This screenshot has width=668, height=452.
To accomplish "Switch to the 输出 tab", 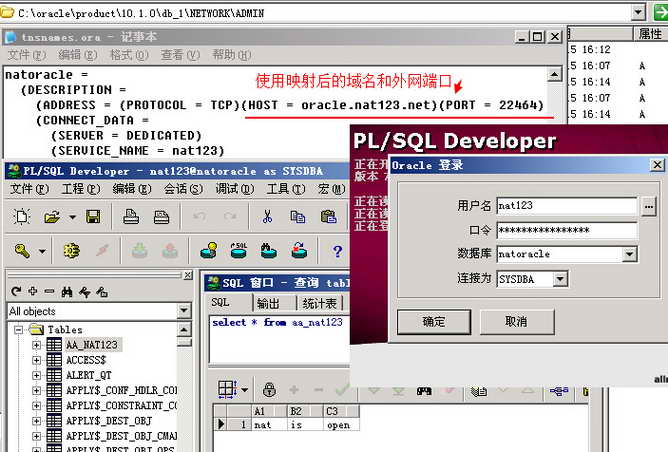I will tap(268, 303).
